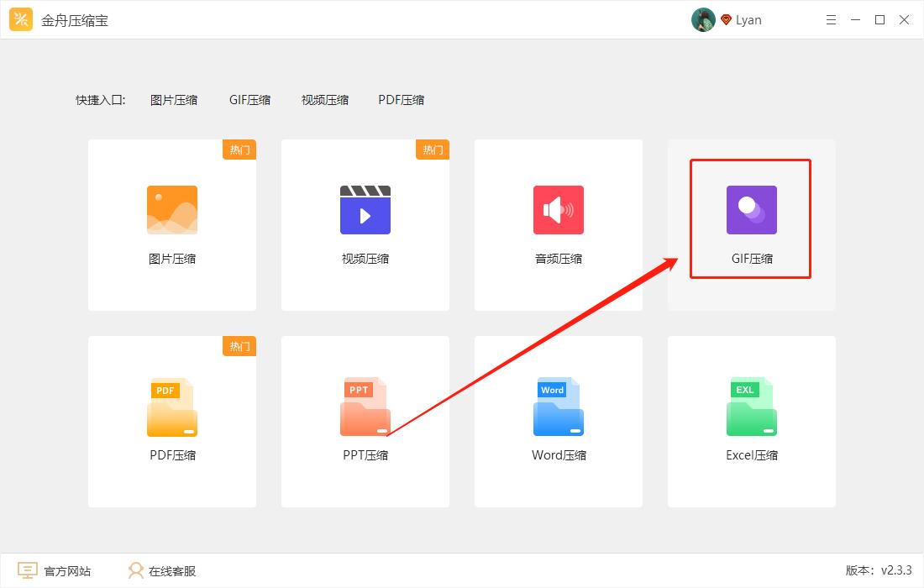924x588 pixels.
Task: Open PDF压缩 via the quick entry bar
Action: tap(401, 99)
